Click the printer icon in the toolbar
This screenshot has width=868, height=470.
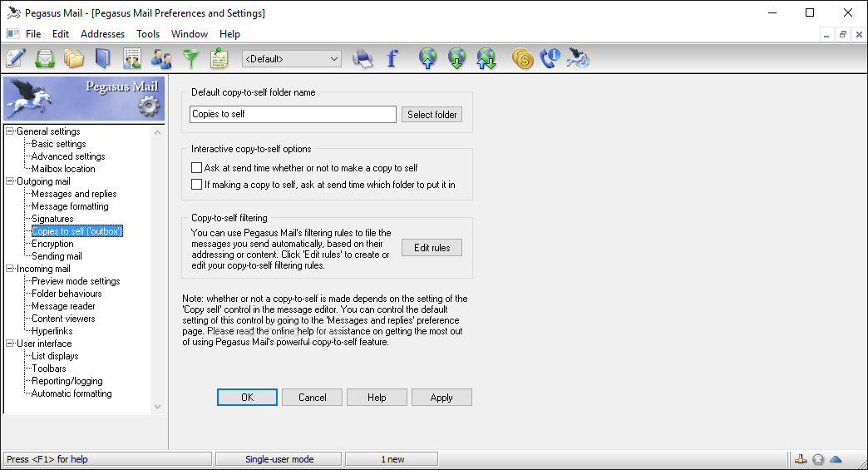pos(362,58)
